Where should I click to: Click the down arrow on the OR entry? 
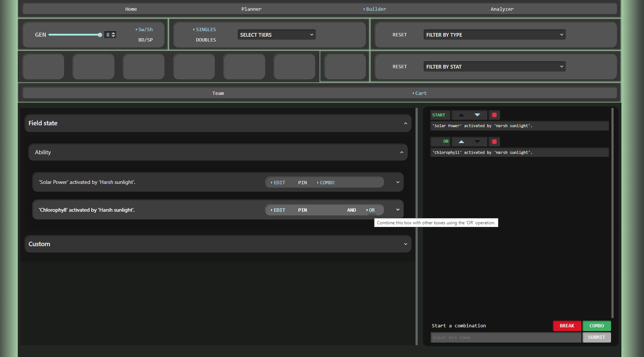pos(477,142)
